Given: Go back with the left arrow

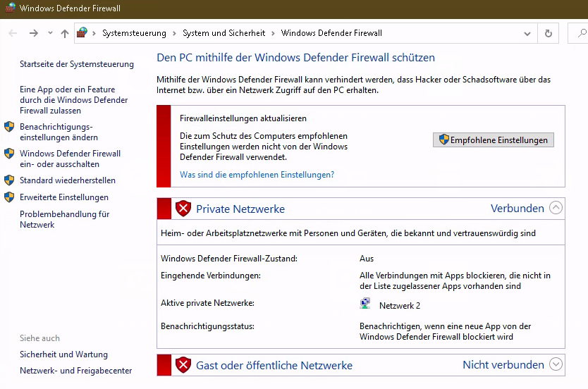Looking at the screenshot, I should coord(13,33).
